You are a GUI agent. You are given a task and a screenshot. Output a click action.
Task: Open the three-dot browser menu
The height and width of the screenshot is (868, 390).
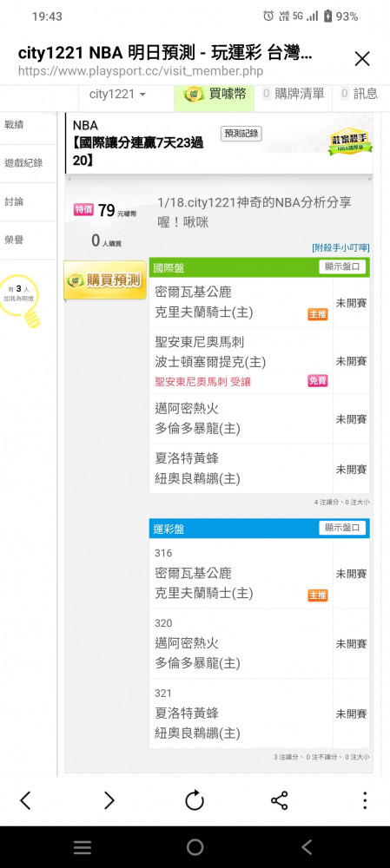tap(365, 800)
